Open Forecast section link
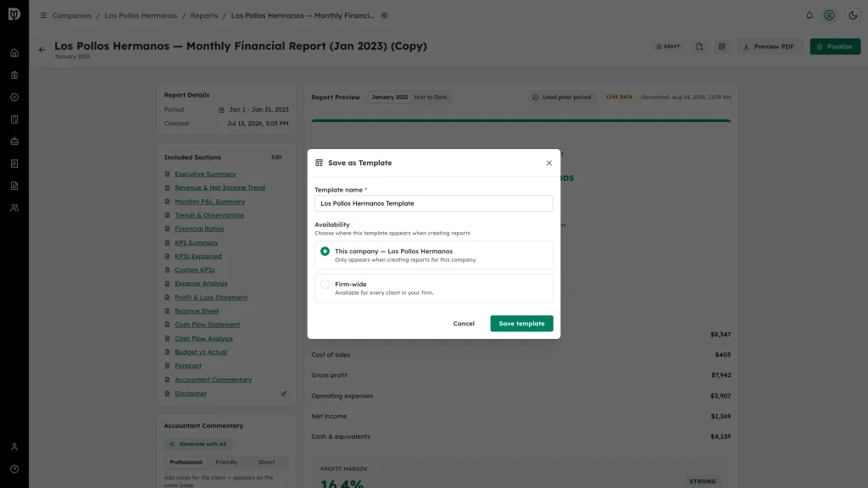 coord(188,366)
